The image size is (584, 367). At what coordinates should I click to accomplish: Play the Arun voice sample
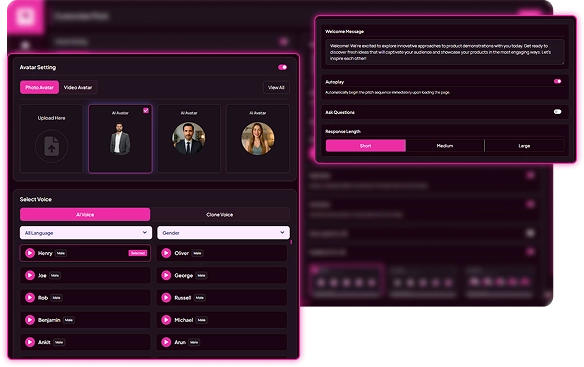[166, 342]
